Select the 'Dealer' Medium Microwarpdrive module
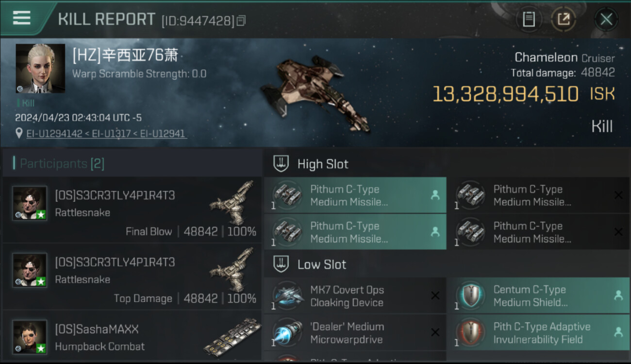The width and height of the screenshot is (631, 364). click(x=355, y=333)
